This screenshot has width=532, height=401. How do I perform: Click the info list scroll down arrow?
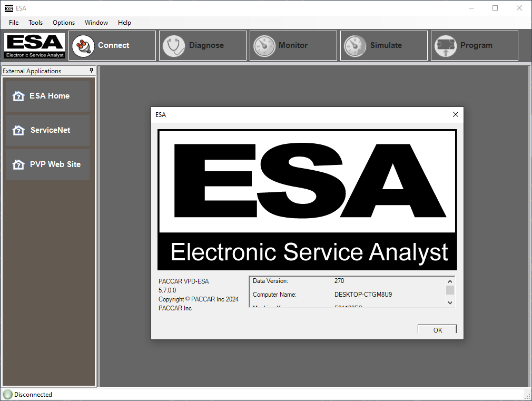[450, 303]
